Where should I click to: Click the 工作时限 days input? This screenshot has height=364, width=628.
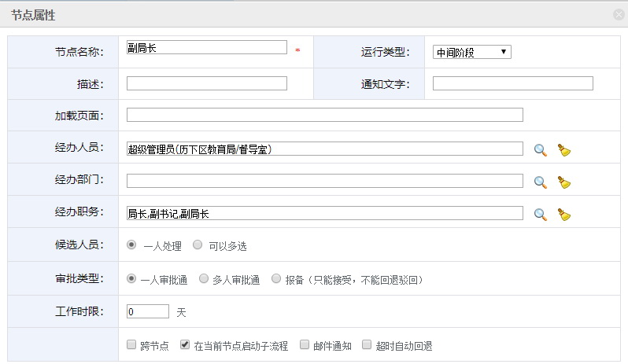148,311
